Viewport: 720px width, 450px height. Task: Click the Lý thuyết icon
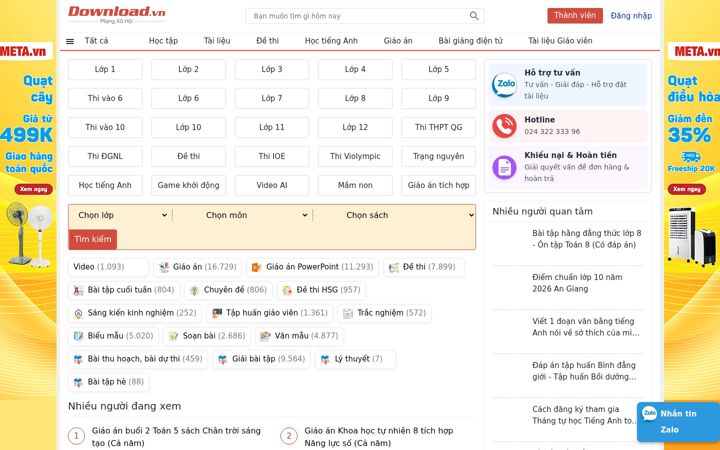pyautogui.click(x=325, y=359)
